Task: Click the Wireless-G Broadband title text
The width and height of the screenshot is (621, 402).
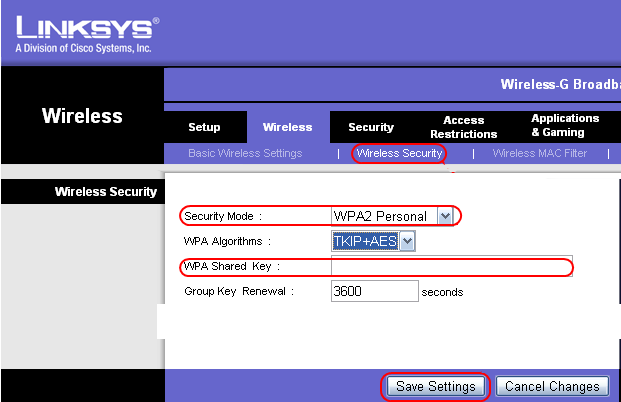Action: [x=559, y=85]
